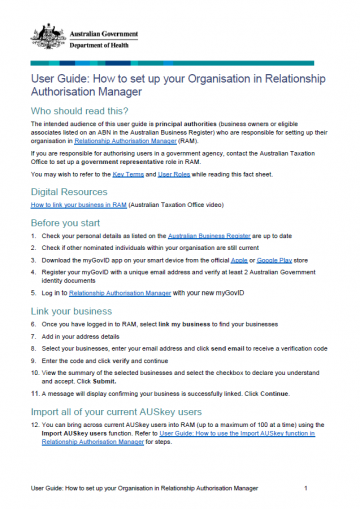Click step 4 'Register your myGovID' text
Image resolution: width=360 pixels, height=509 pixels.
178,276
